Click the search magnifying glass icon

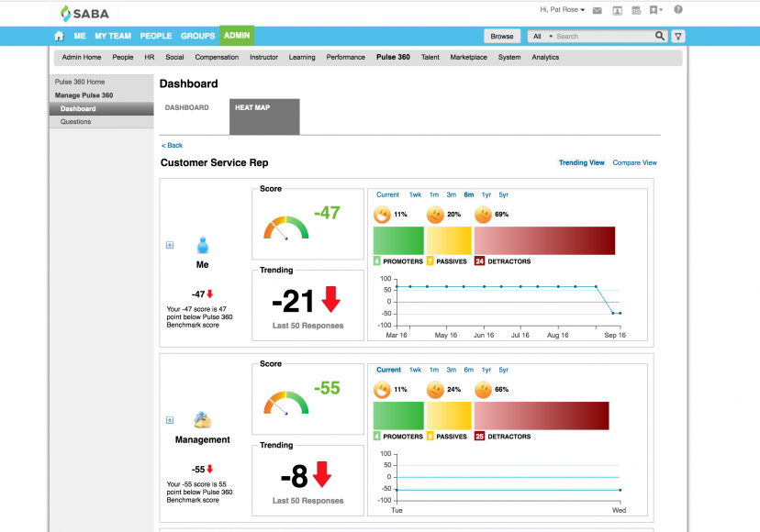pos(660,36)
